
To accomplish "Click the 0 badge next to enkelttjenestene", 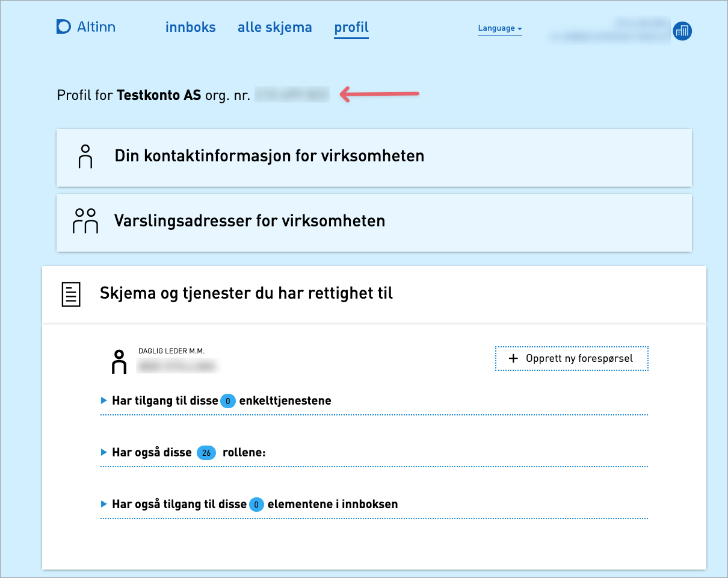I will pos(228,401).
